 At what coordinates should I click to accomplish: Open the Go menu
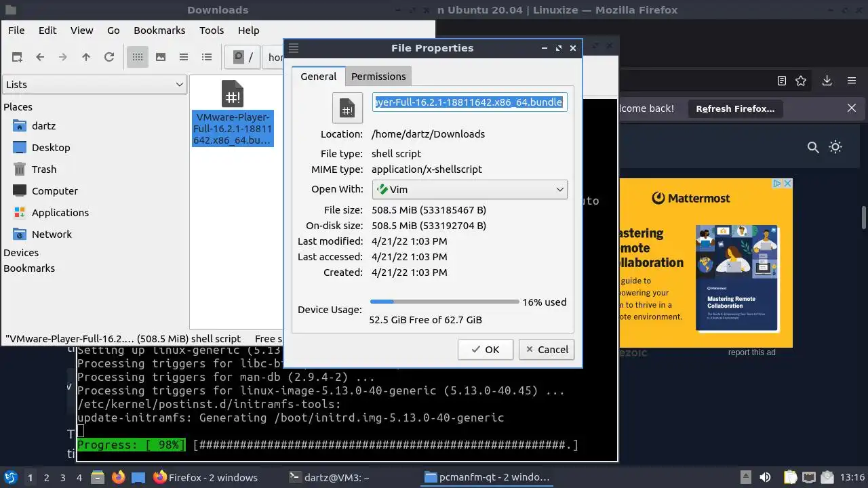(x=113, y=30)
